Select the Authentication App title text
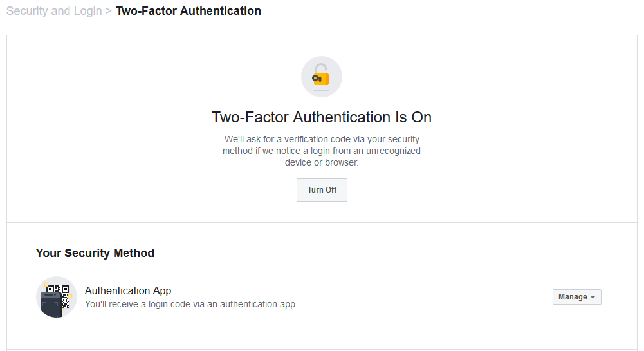Screen dimensions: 644x351 tap(128, 290)
